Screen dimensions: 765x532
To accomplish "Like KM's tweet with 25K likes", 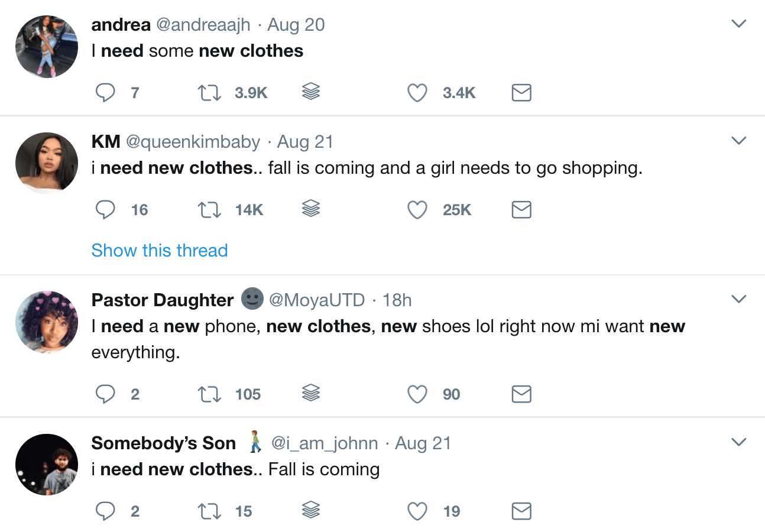I will pos(417,209).
